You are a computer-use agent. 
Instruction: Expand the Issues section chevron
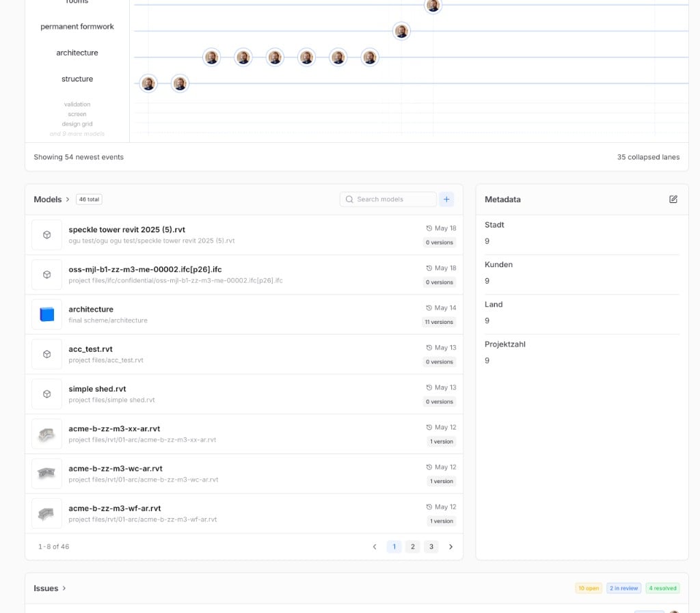[x=64, y=588]
